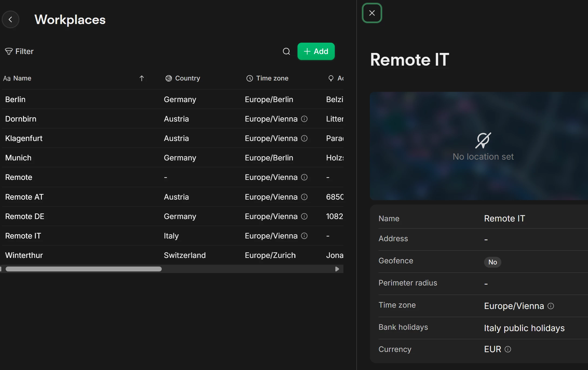588x370 pixels.
Task: Open the Filter options
Action: (19, 51)
